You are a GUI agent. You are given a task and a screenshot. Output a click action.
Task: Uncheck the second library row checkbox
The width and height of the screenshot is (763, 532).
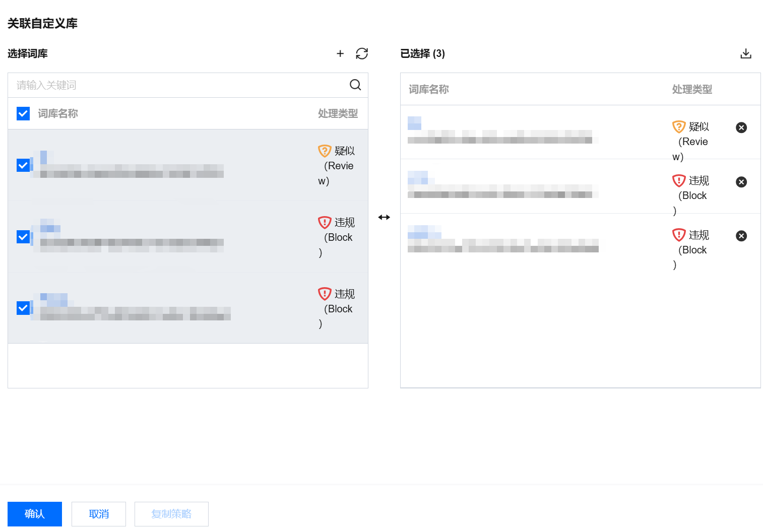pyautogui.click(x=23, y=236)
